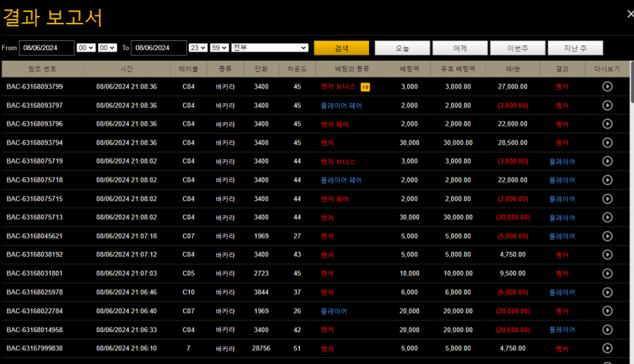Sort by 베팅액 column header
The image size is (634, 364).
click(409, 69)
